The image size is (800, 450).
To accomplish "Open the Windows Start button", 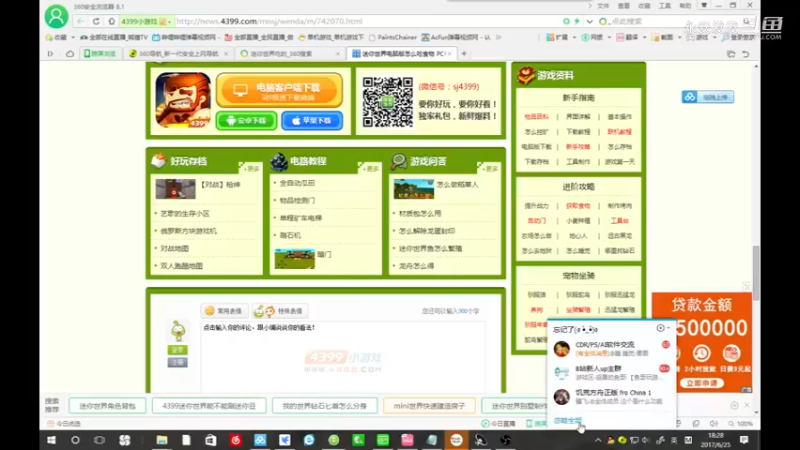I will point(51,440).
